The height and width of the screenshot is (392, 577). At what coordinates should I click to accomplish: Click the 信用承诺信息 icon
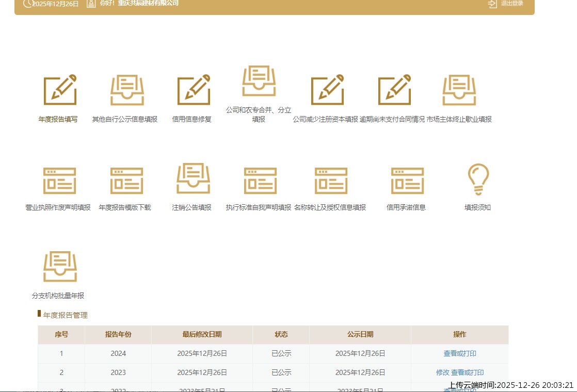pyautogui.click(x=407, y=181)
